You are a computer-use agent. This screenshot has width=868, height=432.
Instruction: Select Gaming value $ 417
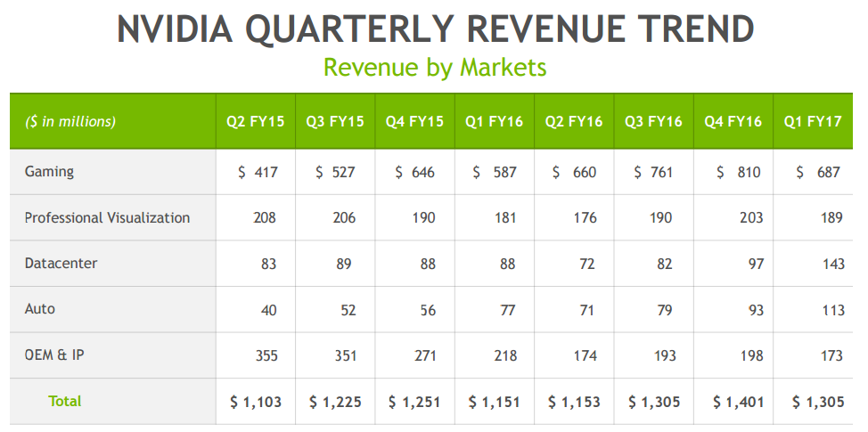[258, 173]
